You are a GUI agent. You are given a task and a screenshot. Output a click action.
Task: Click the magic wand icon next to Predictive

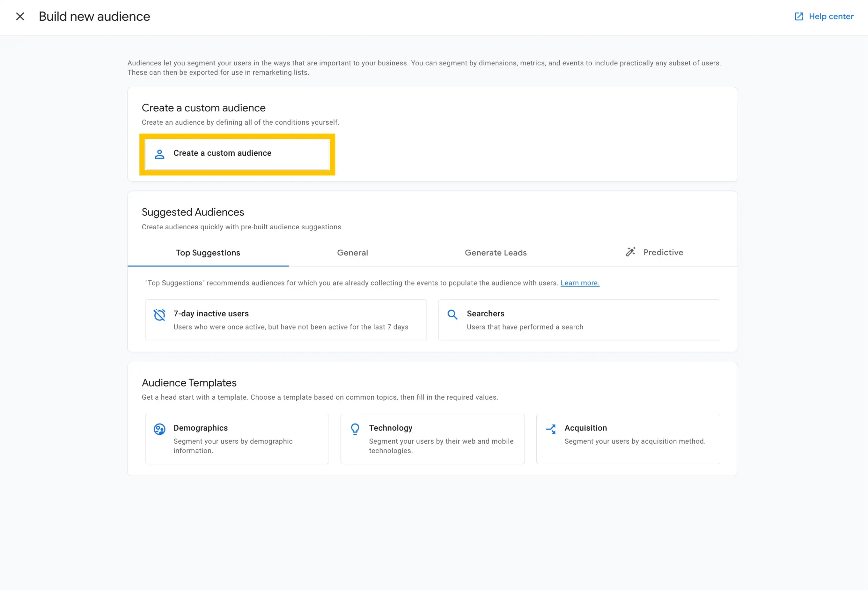[630, 252]
